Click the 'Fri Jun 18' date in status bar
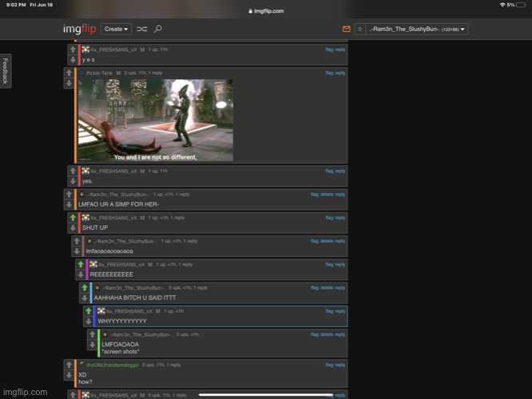The height and width of the screenshot is (399, 532). click(x=42, y=5)
